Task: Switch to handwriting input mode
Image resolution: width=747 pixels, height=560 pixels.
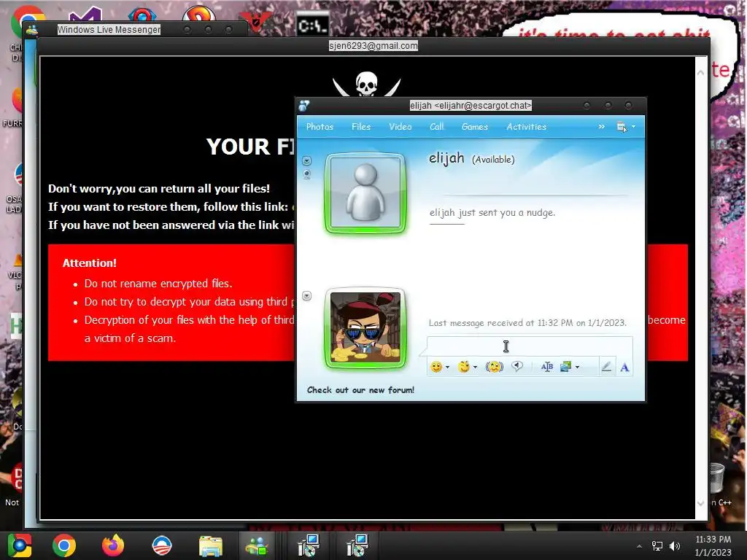Action: (606, 367)
